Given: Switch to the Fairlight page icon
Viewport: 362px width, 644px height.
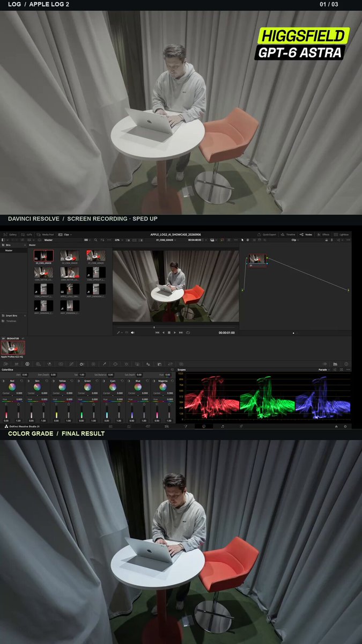Looking at the screenshot, I should pos(223,426).
